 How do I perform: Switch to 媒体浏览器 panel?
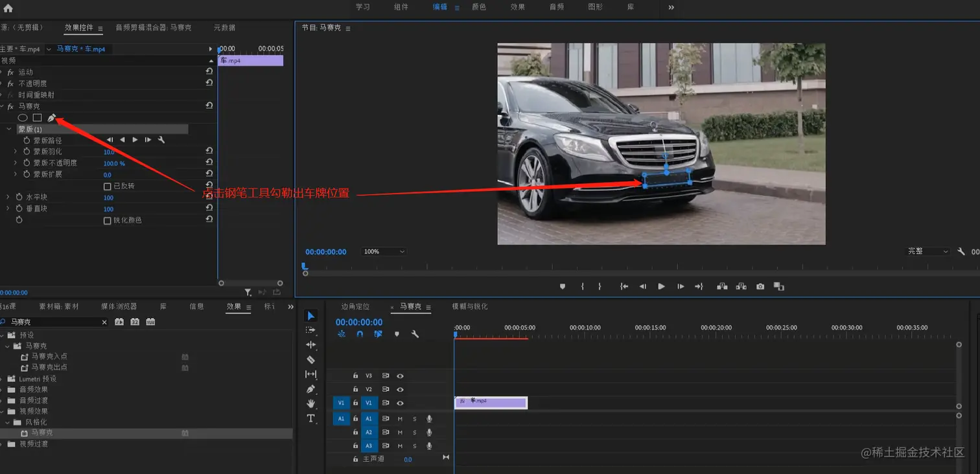119,306
